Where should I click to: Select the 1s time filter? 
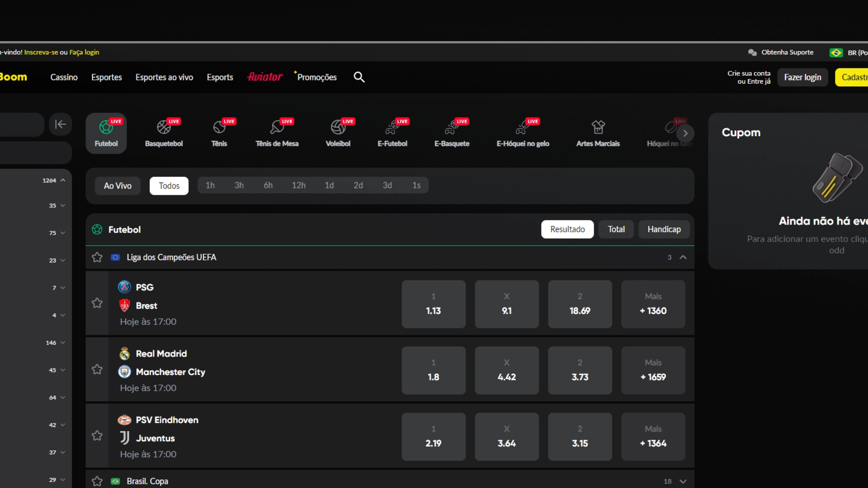click(x=416, y=185)
